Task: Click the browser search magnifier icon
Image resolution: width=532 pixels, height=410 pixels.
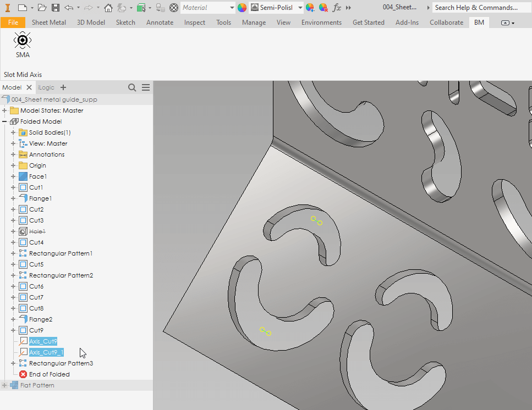Action: click(x=132, y=87)
